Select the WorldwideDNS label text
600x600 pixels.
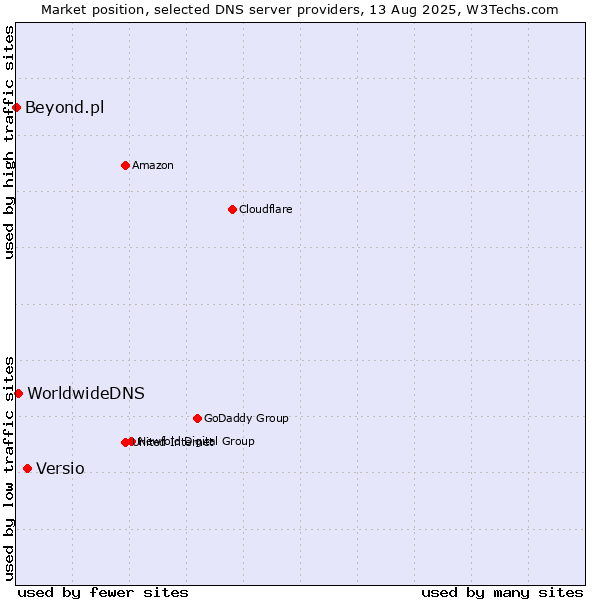point(86,393)
